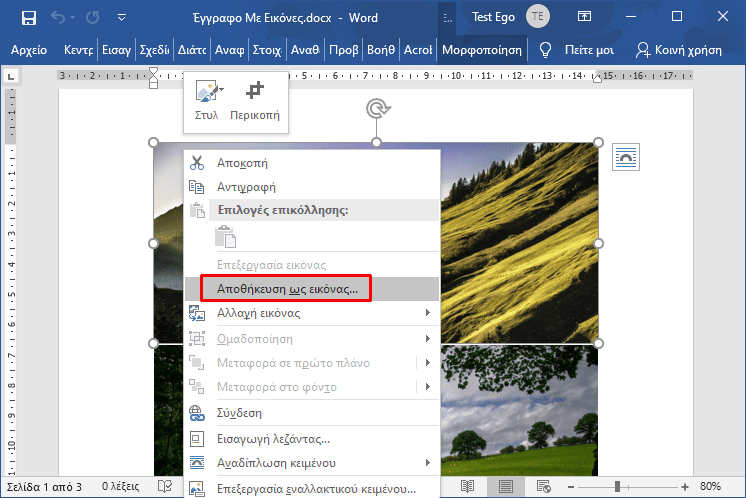
Task: Choose Επεξεργασία εναλλακτικού κειμένου… entry
Action: (312, 488)
